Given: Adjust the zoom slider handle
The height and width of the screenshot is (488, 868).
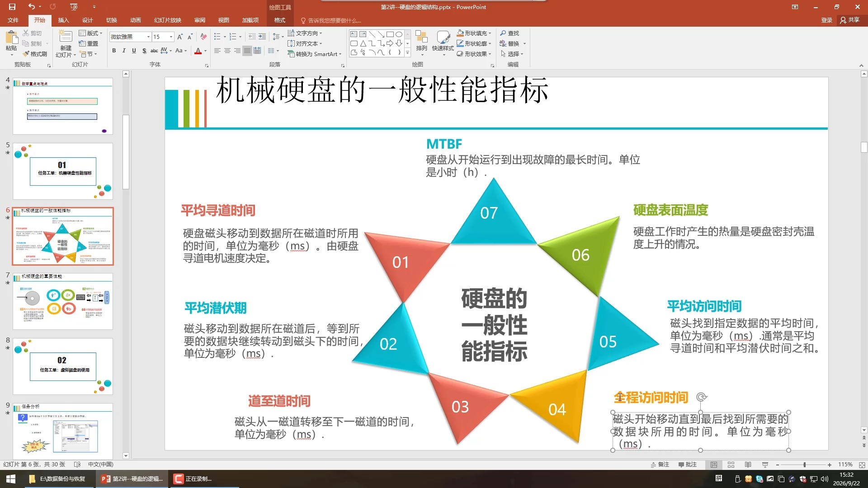Looking at the screenshot, I should 805,465.
